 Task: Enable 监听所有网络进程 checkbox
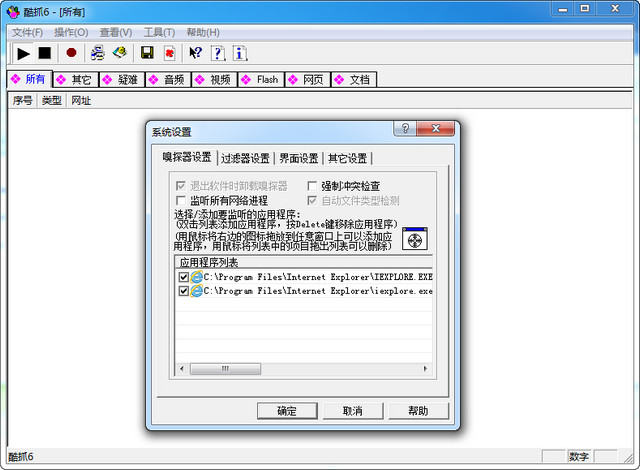tap(180, 200)
